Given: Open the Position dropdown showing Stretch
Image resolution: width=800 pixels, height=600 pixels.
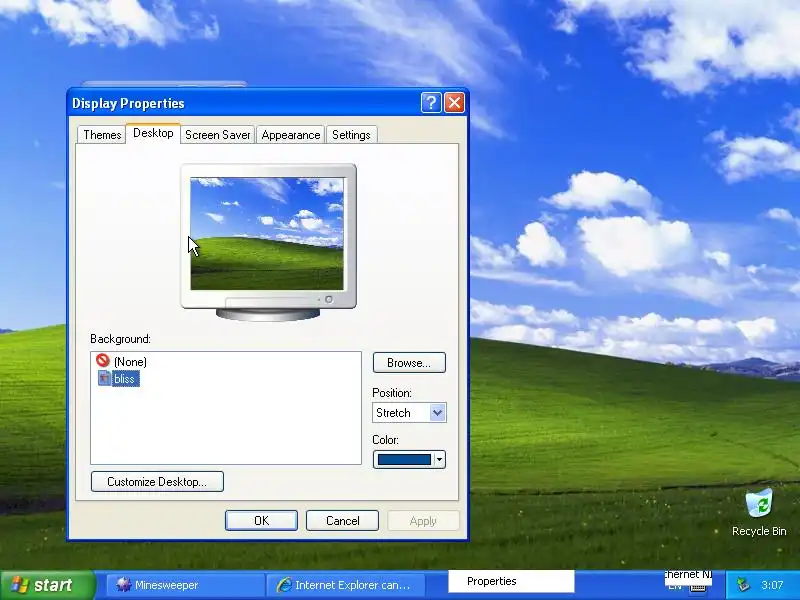Looking at the screenshot, I should (x=409, y=413).
